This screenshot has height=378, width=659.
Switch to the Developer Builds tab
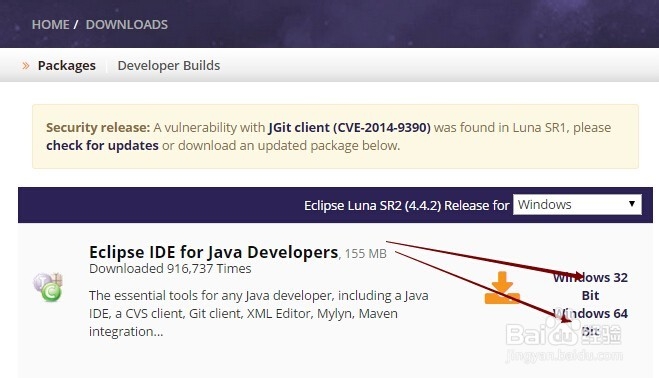click(x=169, y=66)
